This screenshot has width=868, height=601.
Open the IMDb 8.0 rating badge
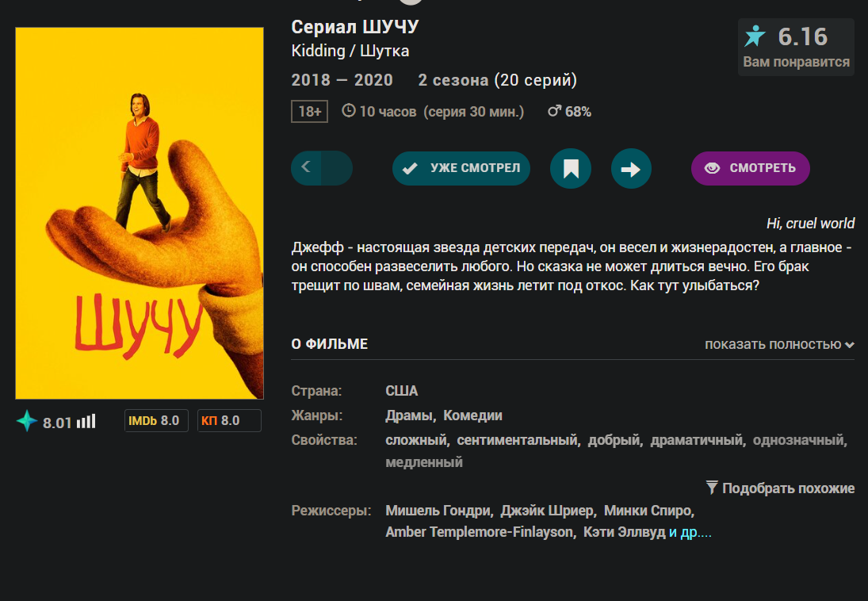(156, 421)
